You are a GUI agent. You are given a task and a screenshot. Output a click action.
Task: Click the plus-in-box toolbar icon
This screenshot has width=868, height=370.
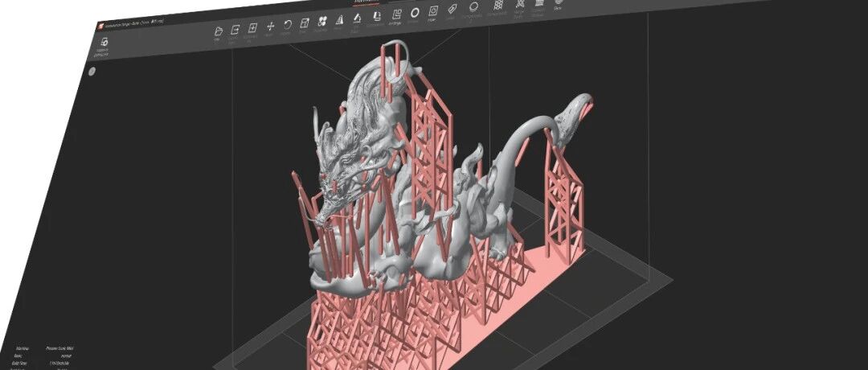(x=252, y=27)
